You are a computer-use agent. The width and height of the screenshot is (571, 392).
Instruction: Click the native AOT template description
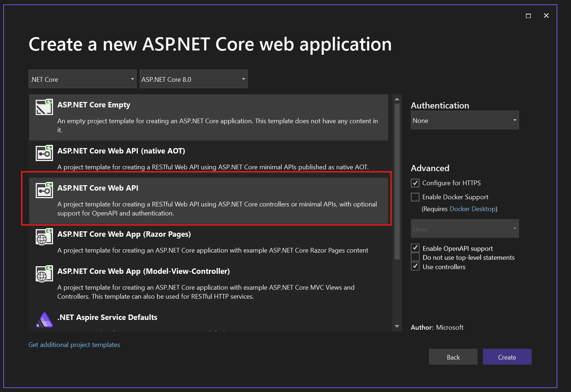pos(213,167)
